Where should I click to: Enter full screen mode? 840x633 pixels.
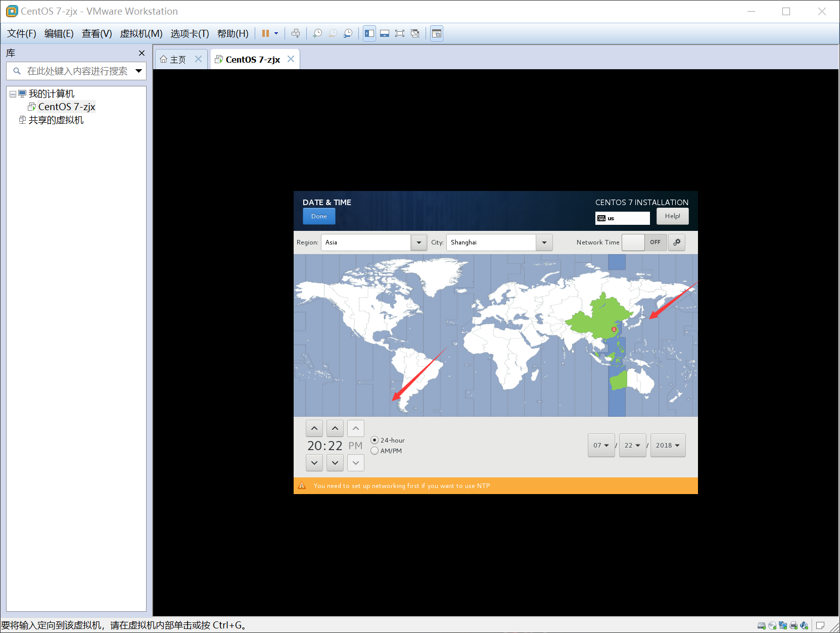point(400,34)
